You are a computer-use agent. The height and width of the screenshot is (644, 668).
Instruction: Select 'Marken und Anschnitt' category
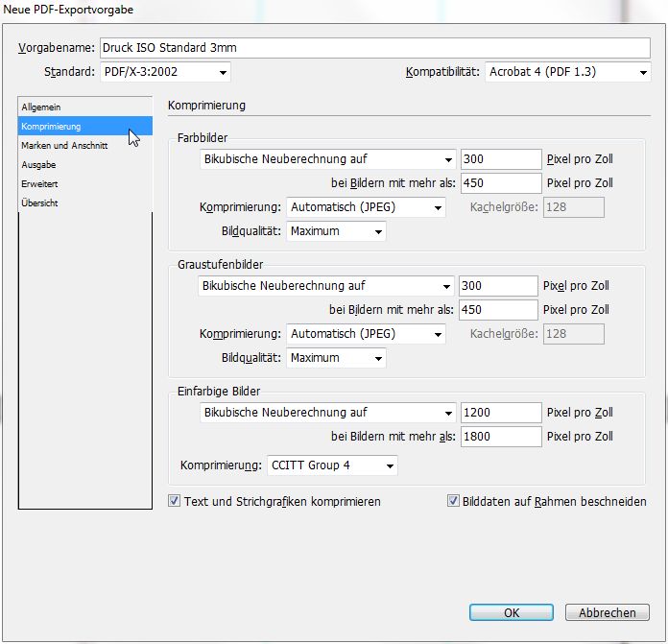pos(64,146)
